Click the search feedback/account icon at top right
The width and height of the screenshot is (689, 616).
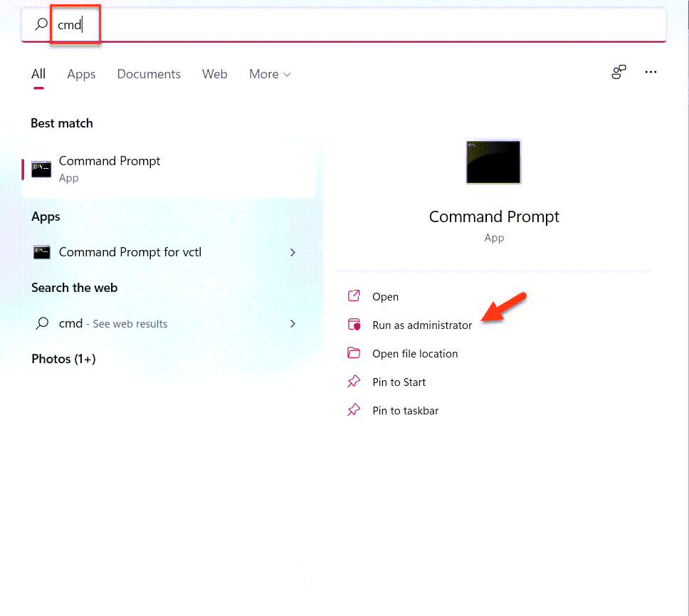(619, 73)
